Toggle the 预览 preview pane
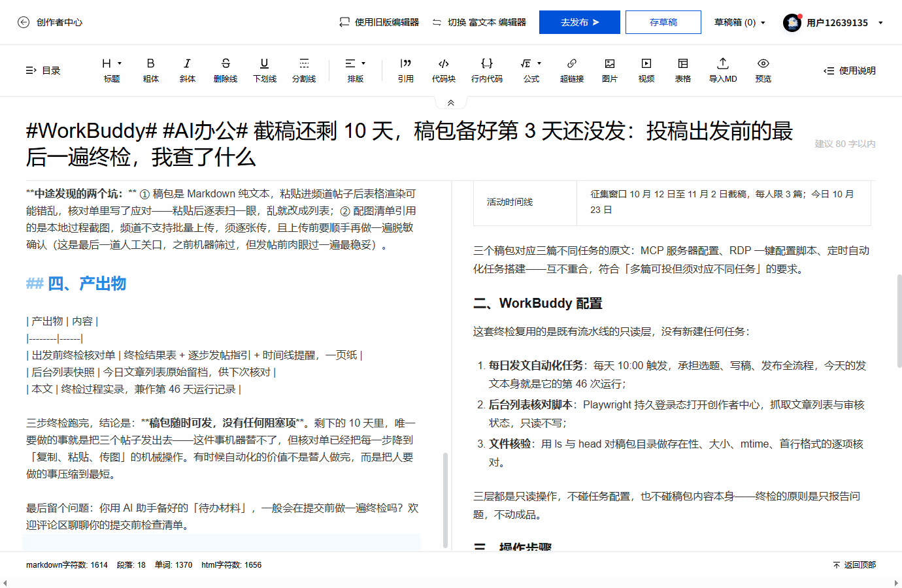This screenshot has width=902, height=588. pos(763,71)
